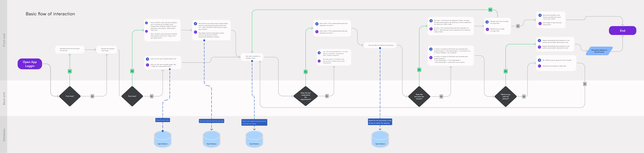
Task: Click the text icon in the 'Lo siento, no tengo la información' card
Action: coord(431,58)
